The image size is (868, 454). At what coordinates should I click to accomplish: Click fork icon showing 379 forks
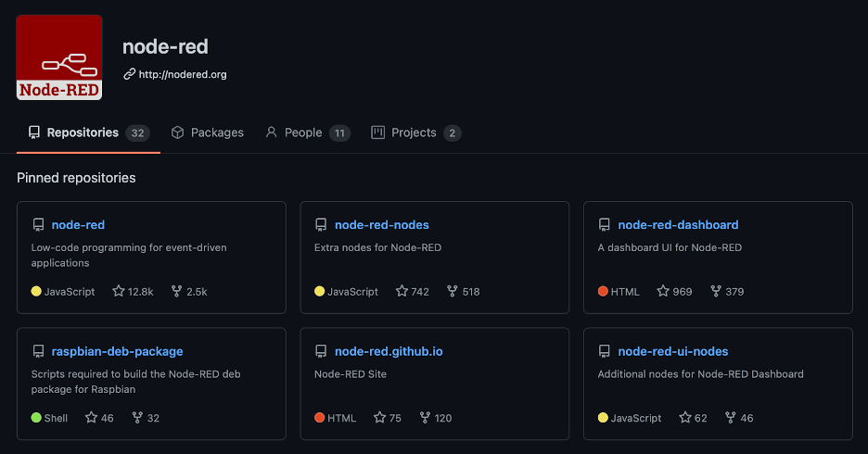coord(716,291)
